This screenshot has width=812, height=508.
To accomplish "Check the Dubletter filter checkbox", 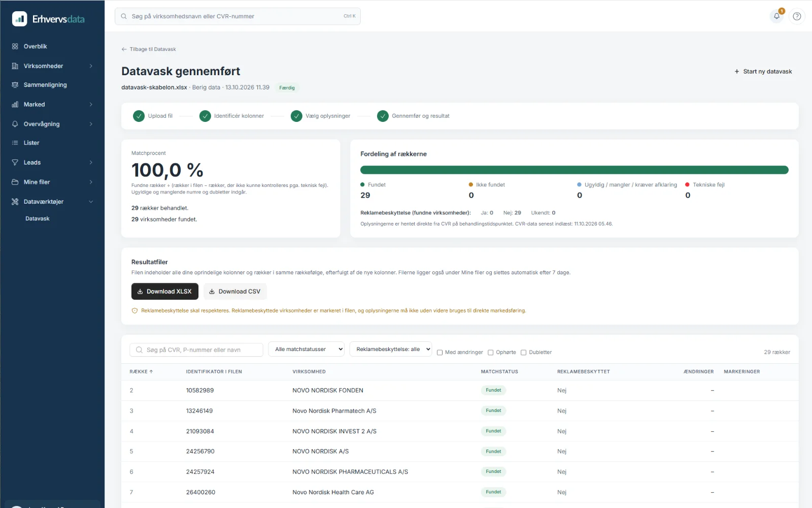I will (524, 353).
